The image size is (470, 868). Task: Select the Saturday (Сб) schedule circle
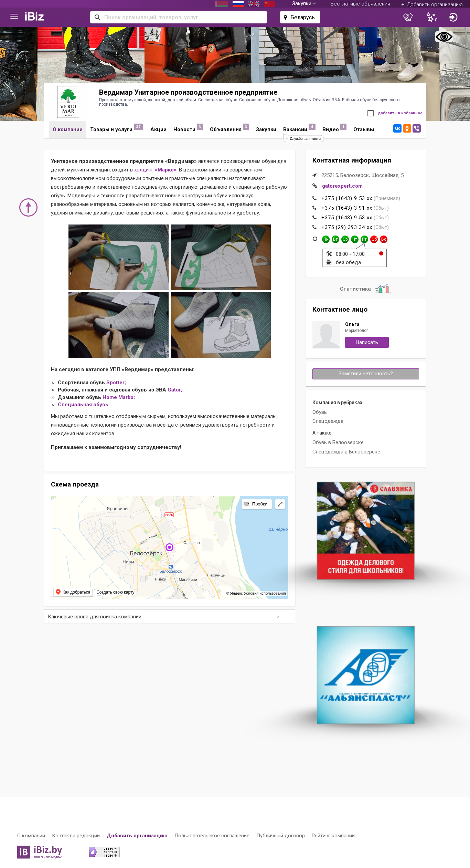tap(374, 239)
